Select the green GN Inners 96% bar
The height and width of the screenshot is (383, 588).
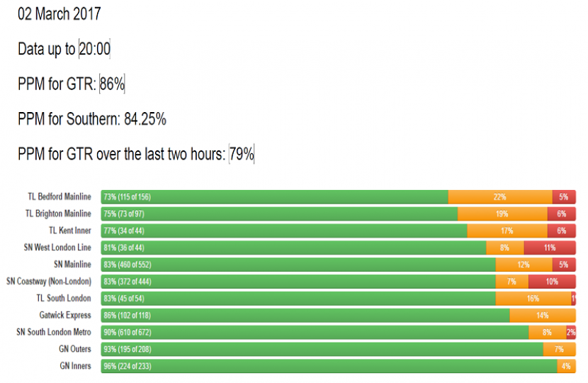tap(329, 366)
